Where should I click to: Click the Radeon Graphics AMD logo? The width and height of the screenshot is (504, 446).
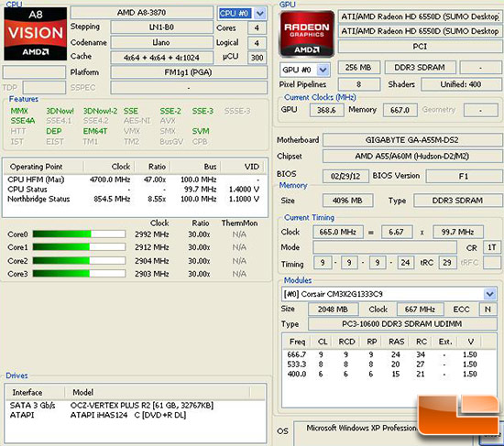[307, 34]
